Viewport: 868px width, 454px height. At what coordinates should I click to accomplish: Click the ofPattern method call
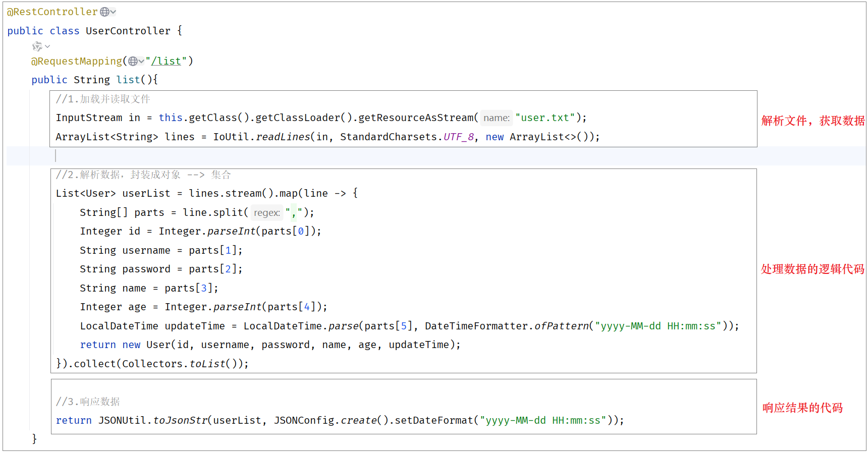click(562, 326)
